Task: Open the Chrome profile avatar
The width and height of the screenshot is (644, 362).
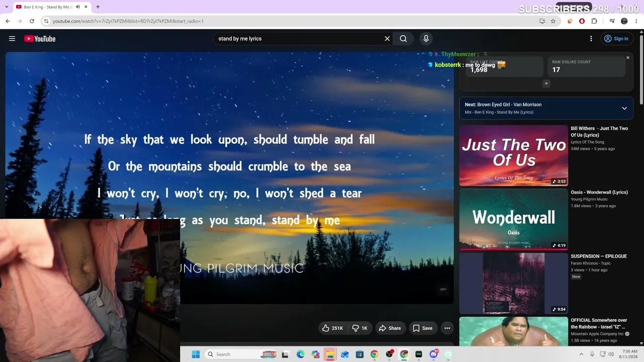Action: (x=624, y=21)
